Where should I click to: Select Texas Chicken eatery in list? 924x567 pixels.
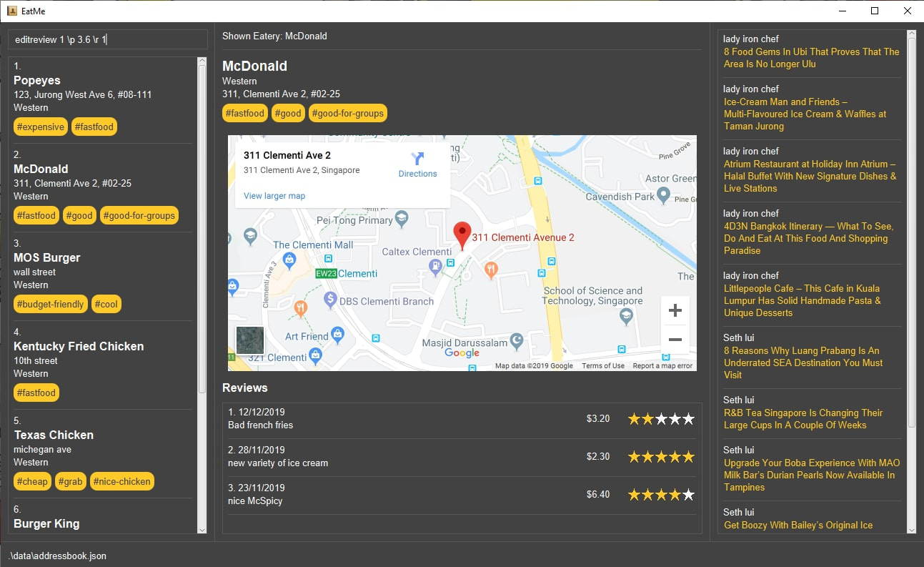103,454
